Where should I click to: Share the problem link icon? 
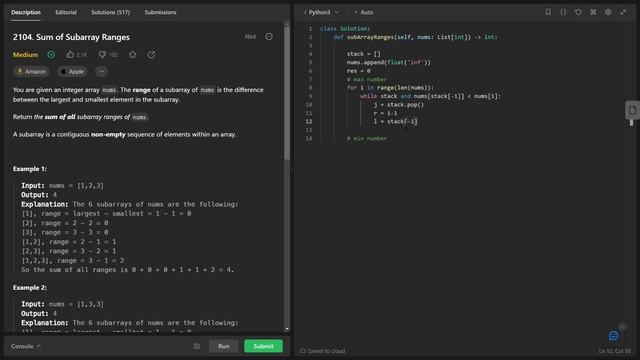151,54
